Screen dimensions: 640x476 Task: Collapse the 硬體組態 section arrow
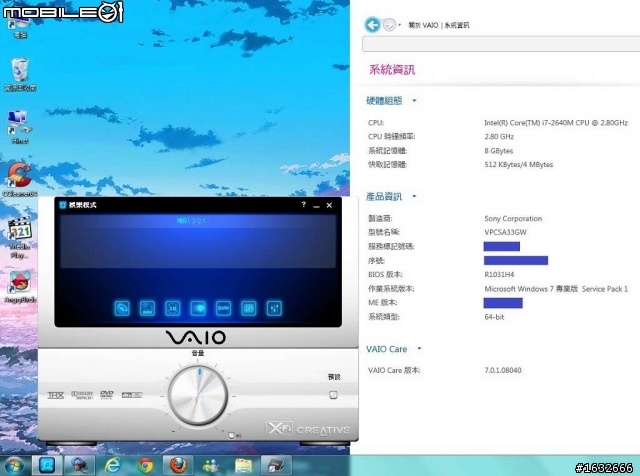pos(414,100)
